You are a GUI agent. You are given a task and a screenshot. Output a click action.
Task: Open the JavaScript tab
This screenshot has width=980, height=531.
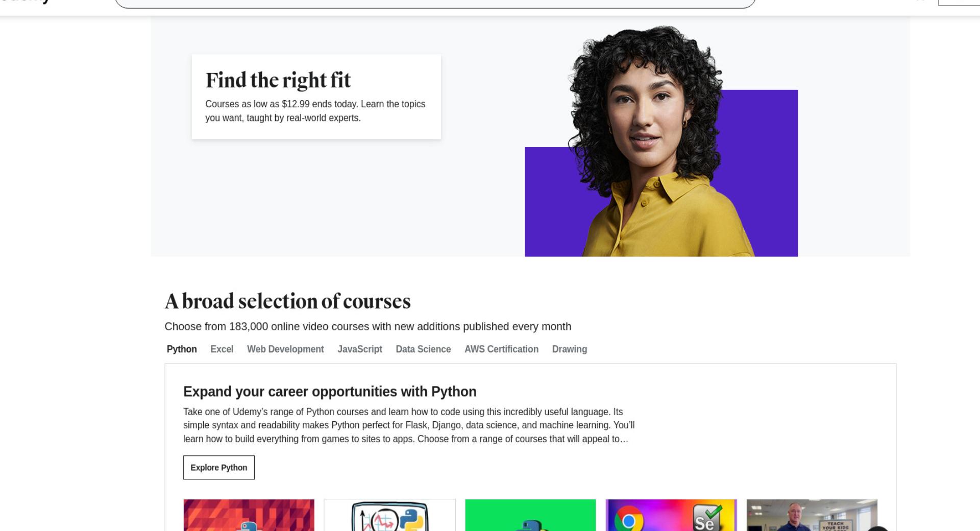tap(360, 349)
